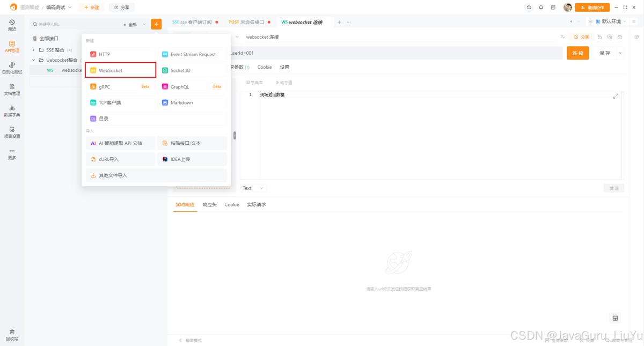644x346 pixels.
Task: Click the sync/refresh icon in the title bar
Action: pos(529,7)
